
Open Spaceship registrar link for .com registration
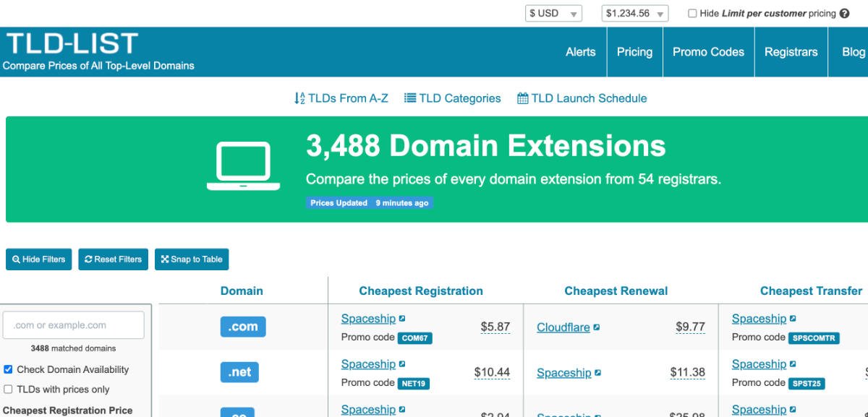point(368,319)
